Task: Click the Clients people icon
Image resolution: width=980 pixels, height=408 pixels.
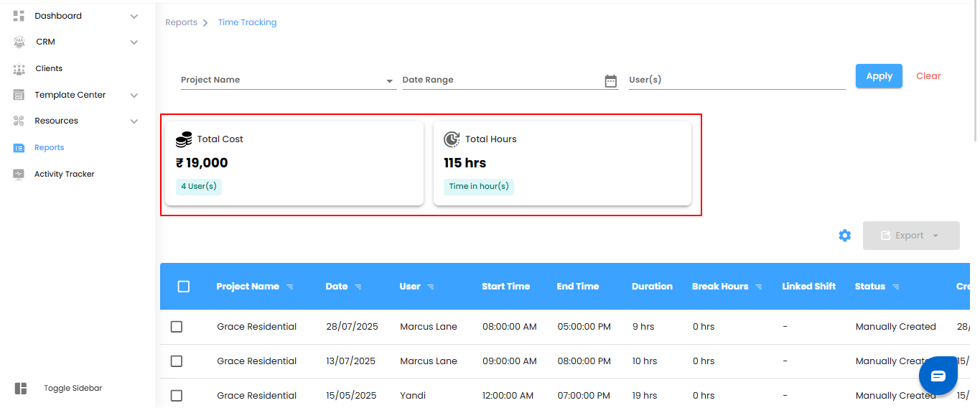Action: pos(19,69)
